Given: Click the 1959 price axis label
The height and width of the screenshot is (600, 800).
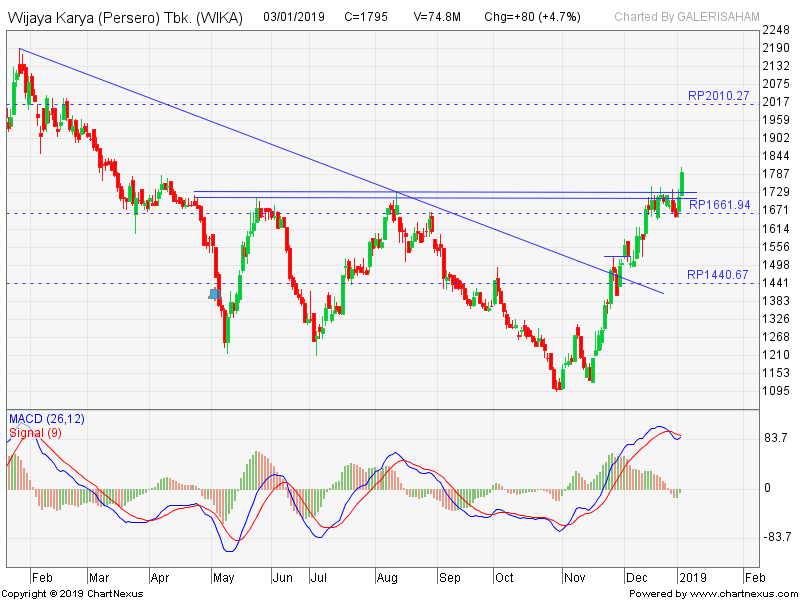Looking at the screenshot, I should pos(776,120).
